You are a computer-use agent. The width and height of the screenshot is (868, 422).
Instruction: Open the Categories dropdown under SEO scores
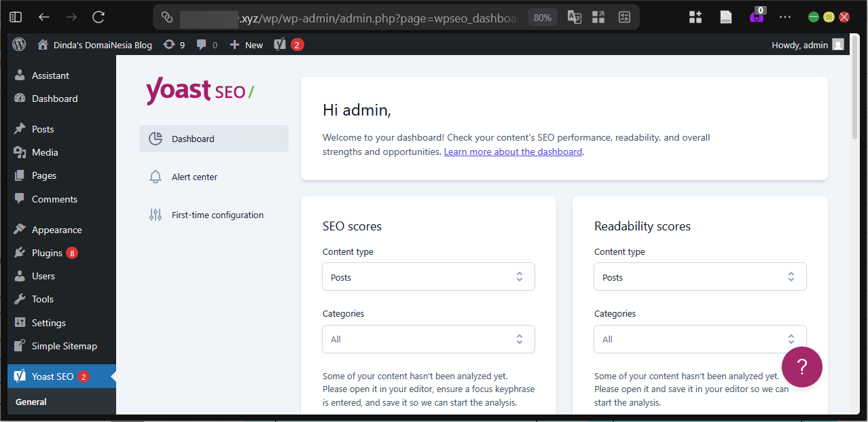428,338
